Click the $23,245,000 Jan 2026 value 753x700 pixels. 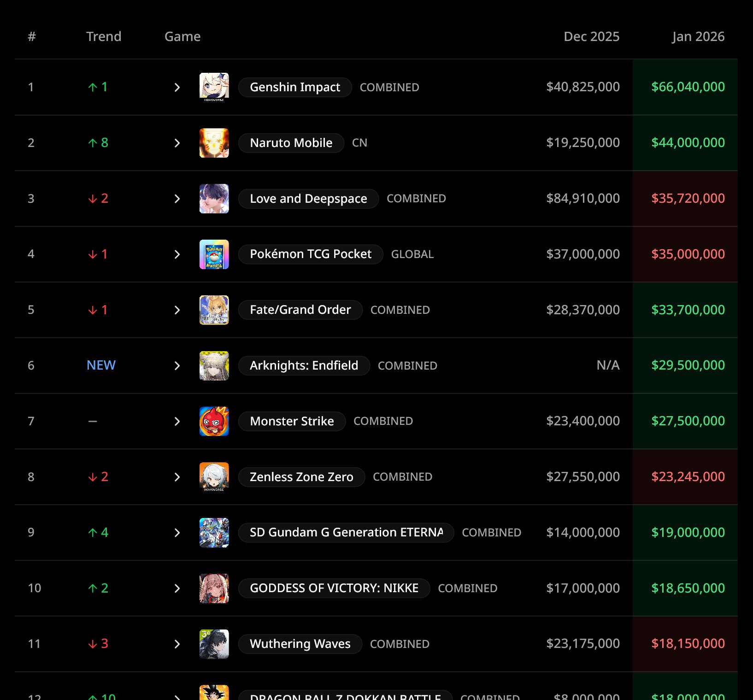688,477
